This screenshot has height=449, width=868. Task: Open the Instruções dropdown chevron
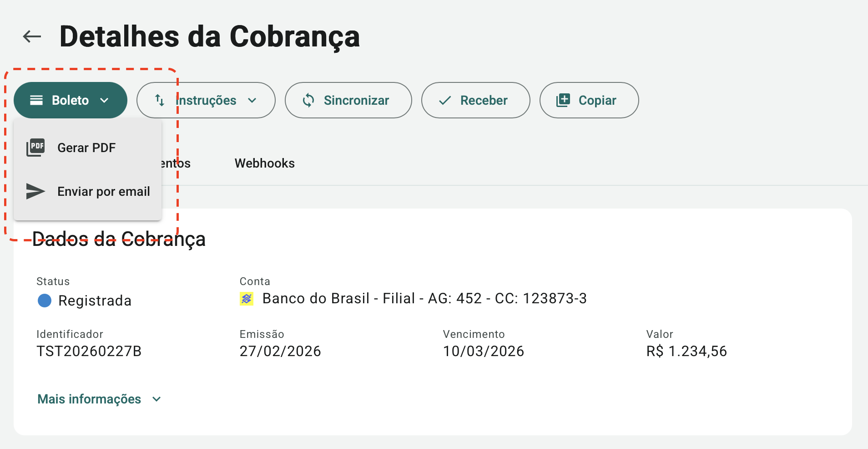(x=252, y=100)
